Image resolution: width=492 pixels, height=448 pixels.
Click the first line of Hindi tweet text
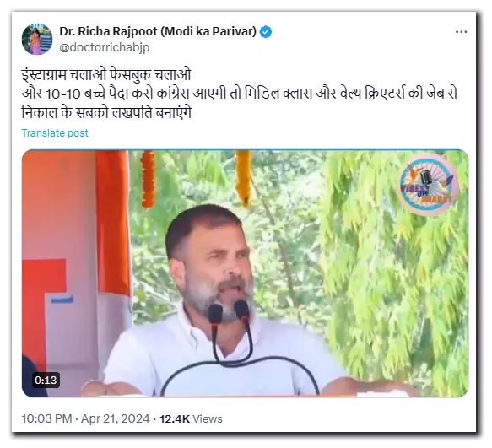point(106,74)
